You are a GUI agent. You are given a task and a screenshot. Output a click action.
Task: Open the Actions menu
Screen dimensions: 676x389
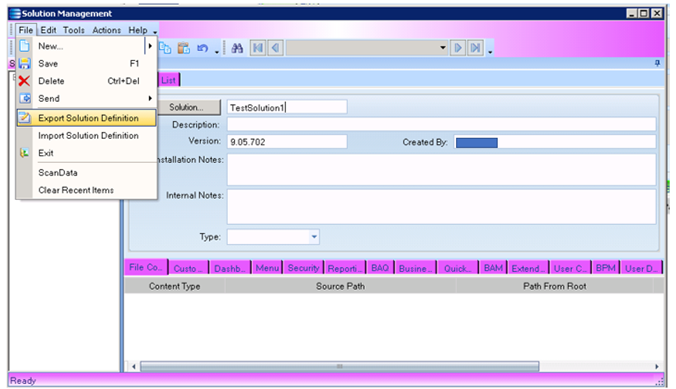[x=106, y=30]
